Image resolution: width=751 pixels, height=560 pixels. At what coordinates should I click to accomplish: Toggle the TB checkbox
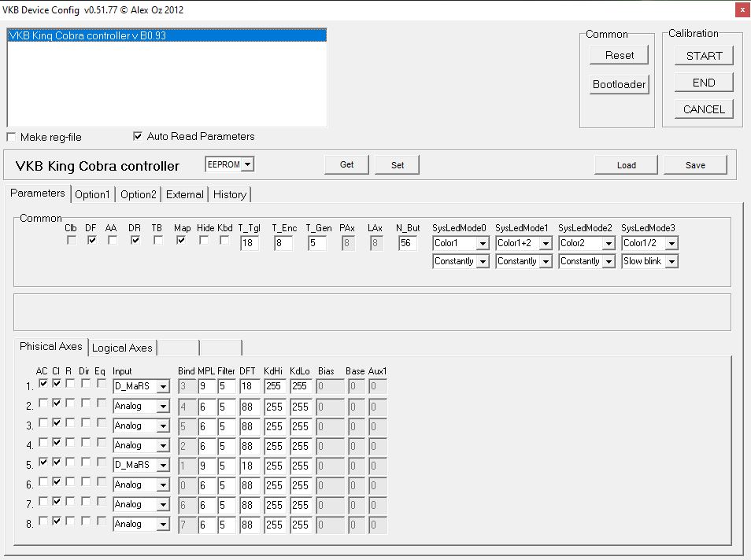[158, 240]
